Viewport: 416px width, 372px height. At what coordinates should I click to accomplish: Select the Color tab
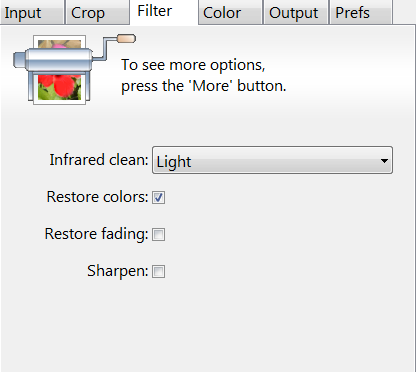(x=230, y=13)
